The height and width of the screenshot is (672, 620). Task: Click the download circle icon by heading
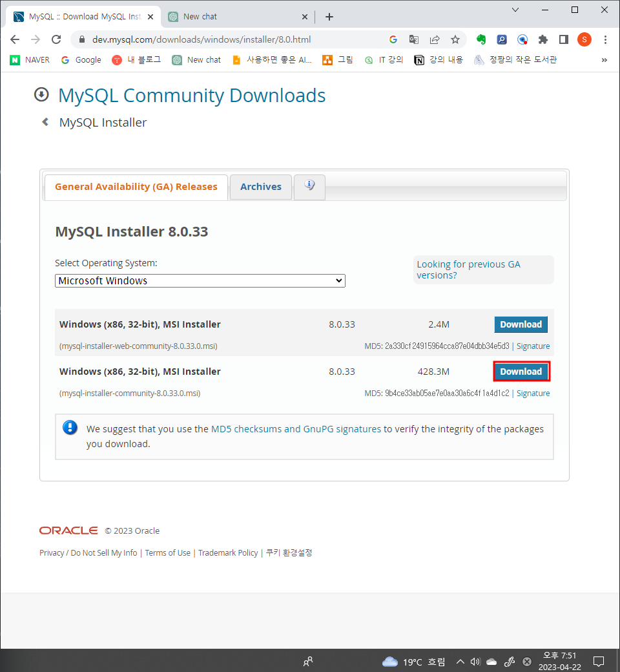pos(41,95)
